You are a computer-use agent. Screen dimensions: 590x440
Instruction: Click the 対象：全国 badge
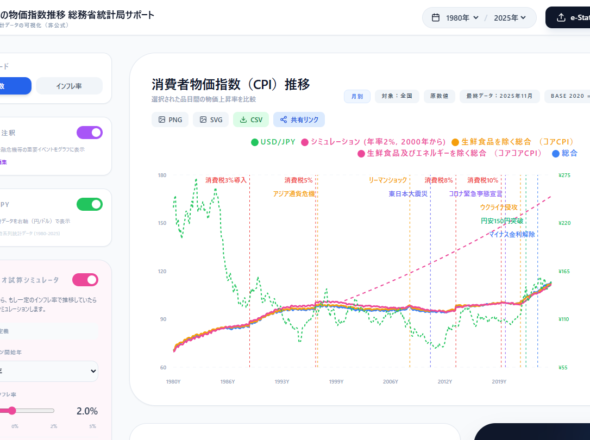pyautogui.click(x=397, y=96)
